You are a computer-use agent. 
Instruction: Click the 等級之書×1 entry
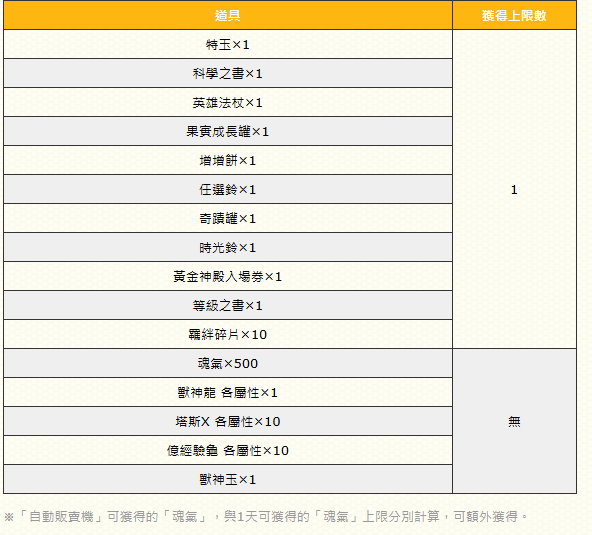(228, 305)
